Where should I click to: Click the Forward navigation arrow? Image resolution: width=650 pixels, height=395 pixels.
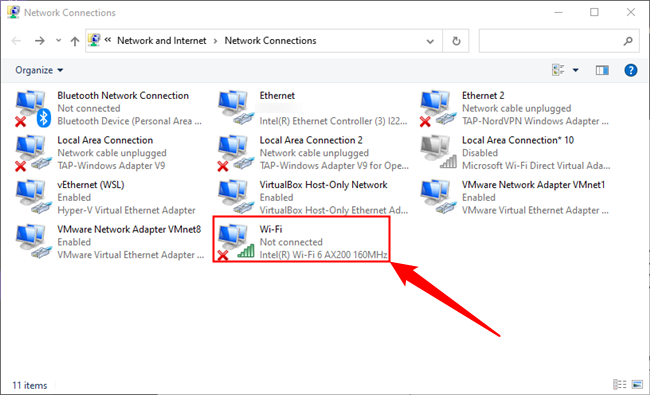coord(40,41)
